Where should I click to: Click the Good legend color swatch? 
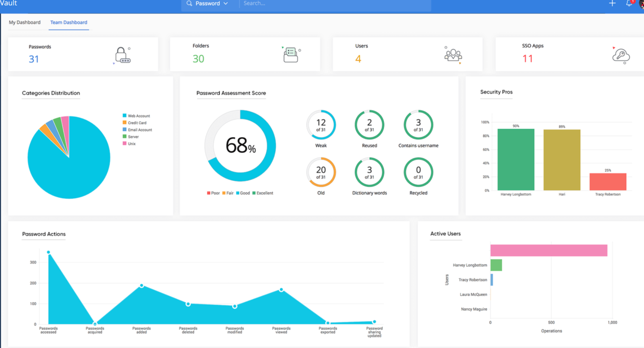click(238, 193)
